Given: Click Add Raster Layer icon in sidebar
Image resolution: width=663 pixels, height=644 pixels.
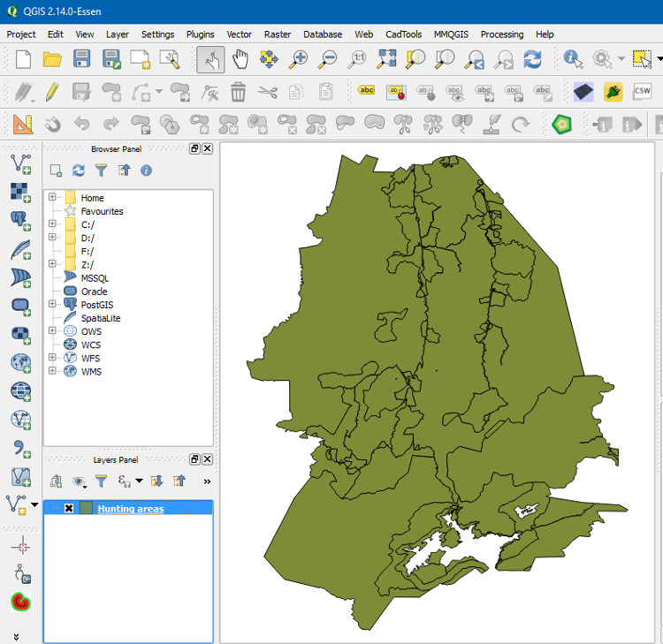Looking at the screenshot, I should (20, 193).
